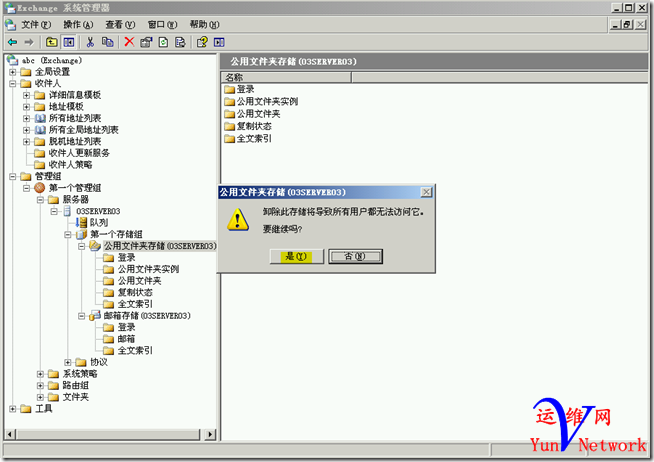Select 复制状态 in the tree
Viewport: 654px width, 462px height.
135,292
